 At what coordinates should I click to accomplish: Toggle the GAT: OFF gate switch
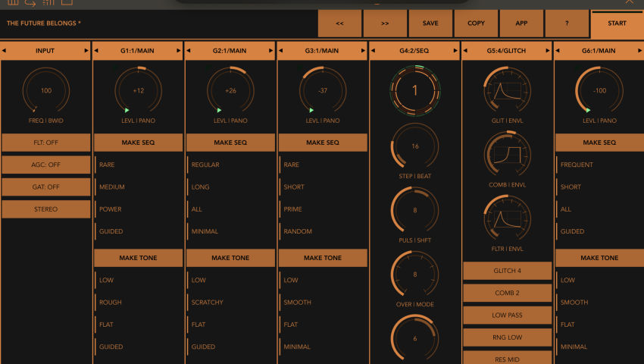click(46, 187)
